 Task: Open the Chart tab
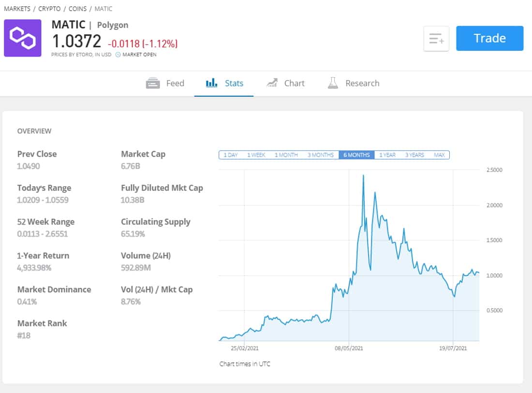click(x=285, y=84)
